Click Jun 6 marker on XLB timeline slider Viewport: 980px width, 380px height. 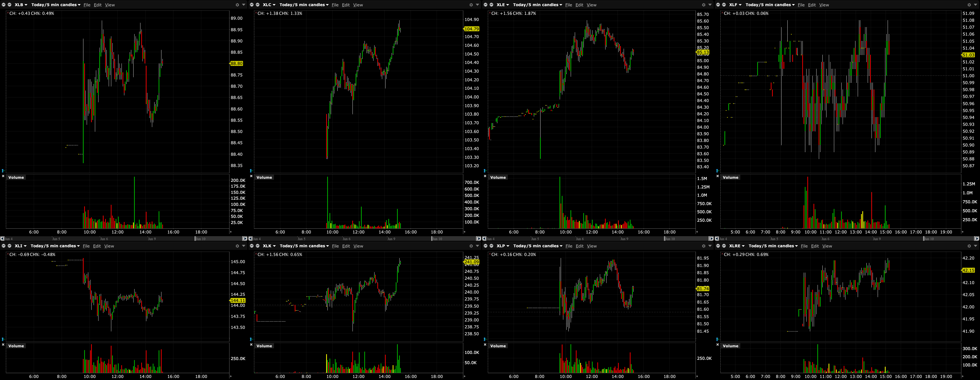pos(104,239)
